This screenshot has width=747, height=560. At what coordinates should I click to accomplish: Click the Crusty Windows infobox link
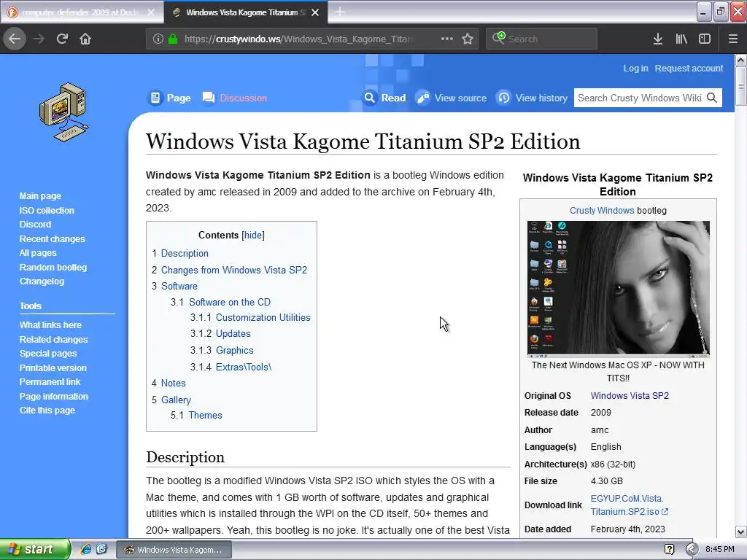[602, 211]
